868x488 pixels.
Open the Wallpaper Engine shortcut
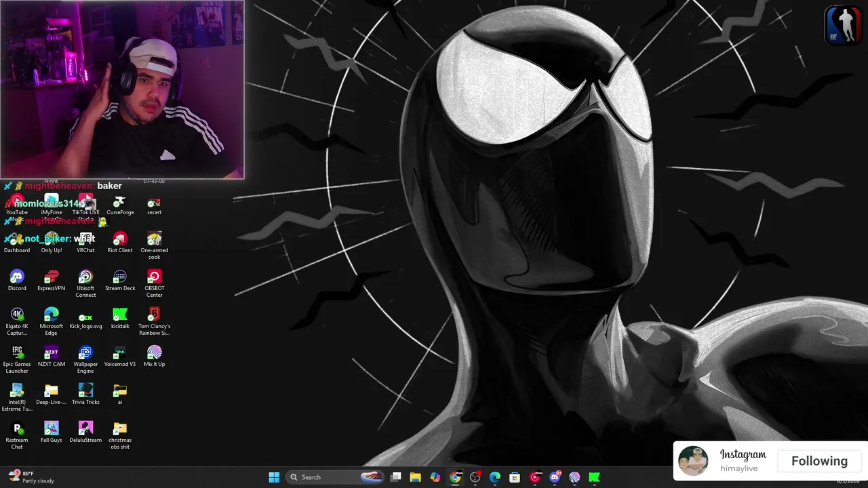coord(85,359)
